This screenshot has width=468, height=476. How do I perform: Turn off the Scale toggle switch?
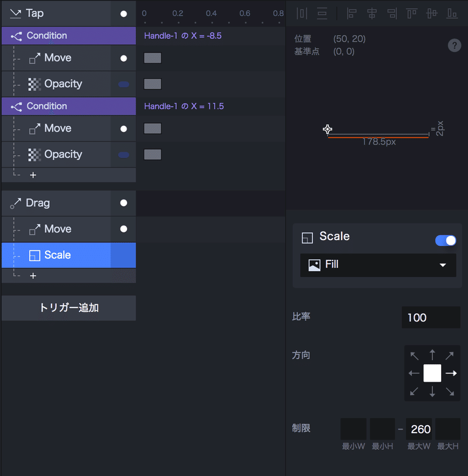point(446,241)
